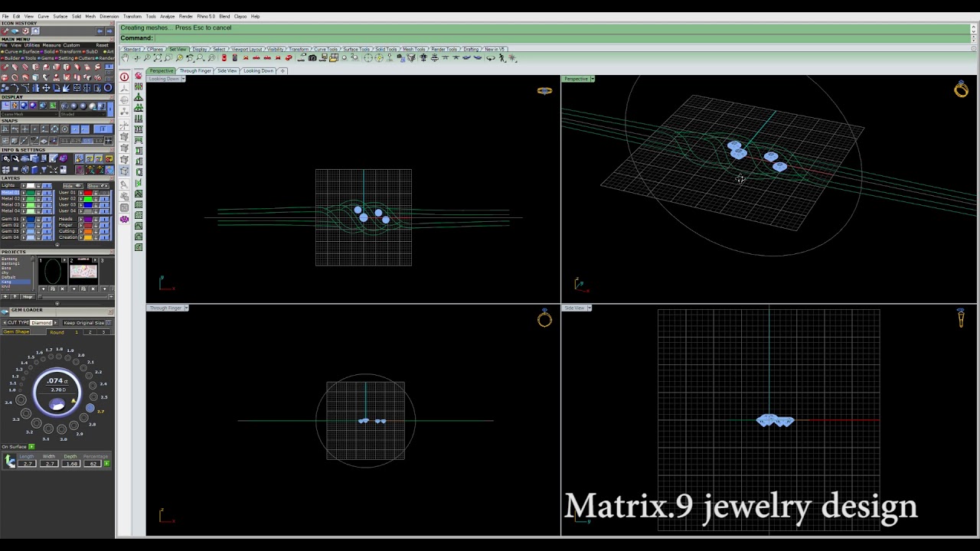Toggle the Show layers switch

[x=98, y=186]
